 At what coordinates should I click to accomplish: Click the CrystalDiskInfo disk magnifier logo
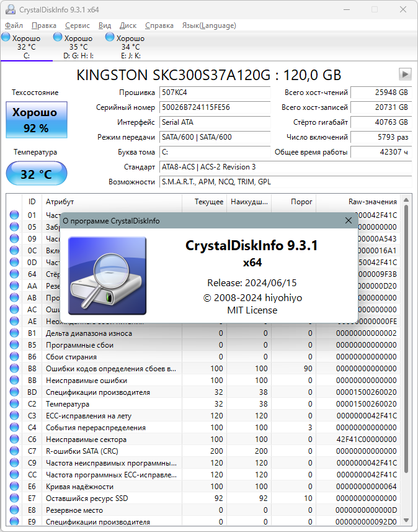pyautogui.click(x=107, y=276)
